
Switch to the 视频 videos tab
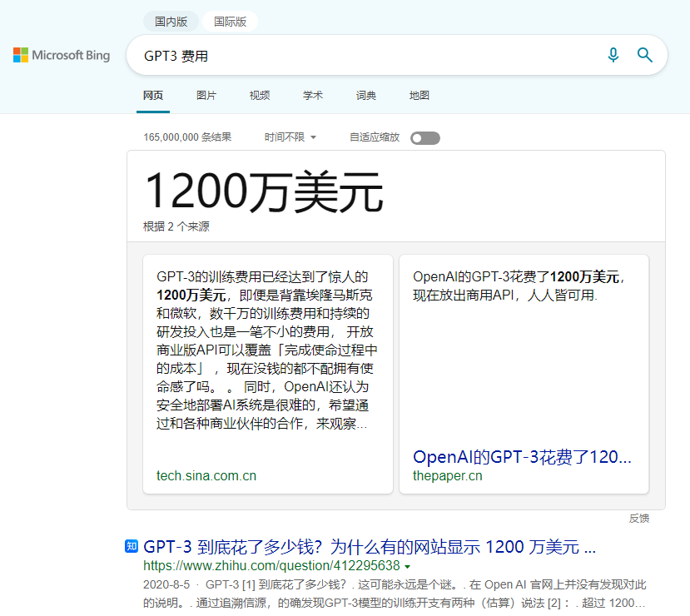coord(260,96)
